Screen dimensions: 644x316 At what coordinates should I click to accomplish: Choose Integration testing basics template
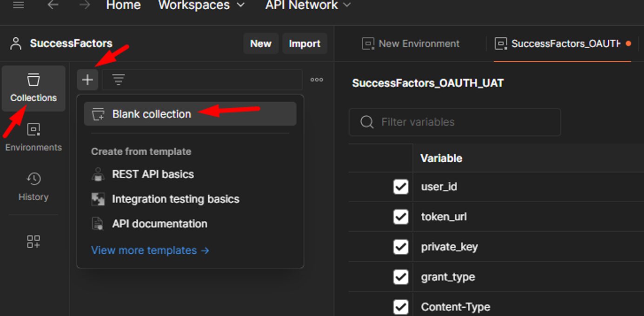tap(190, 199)
